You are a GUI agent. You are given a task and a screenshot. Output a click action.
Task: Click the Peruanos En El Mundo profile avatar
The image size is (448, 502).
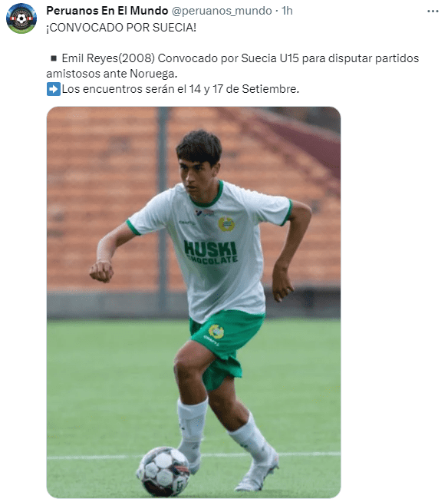(21, 18)
